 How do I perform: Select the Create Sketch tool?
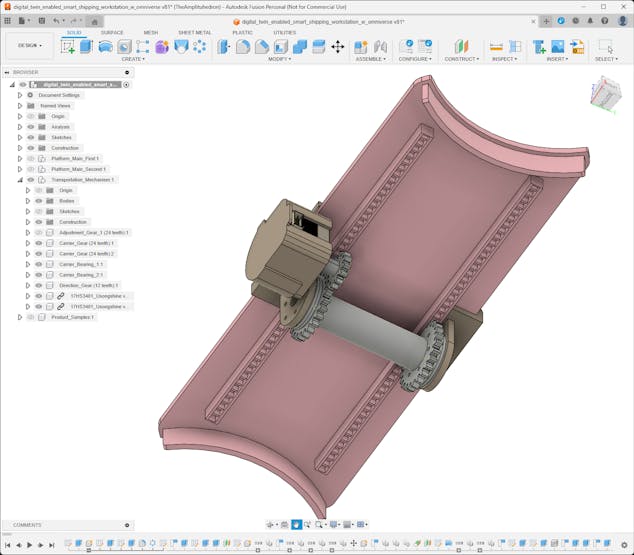[67, 46]
